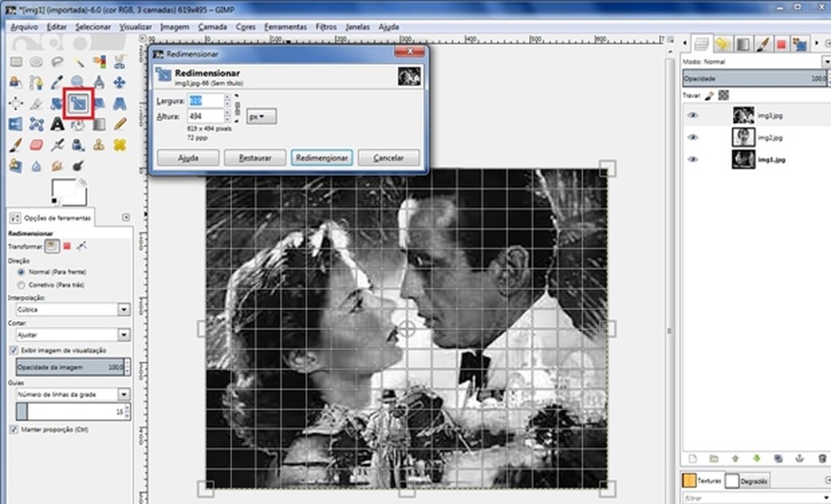Select the Cage Transform tool

pyautogui.click(x=36, y=124)
